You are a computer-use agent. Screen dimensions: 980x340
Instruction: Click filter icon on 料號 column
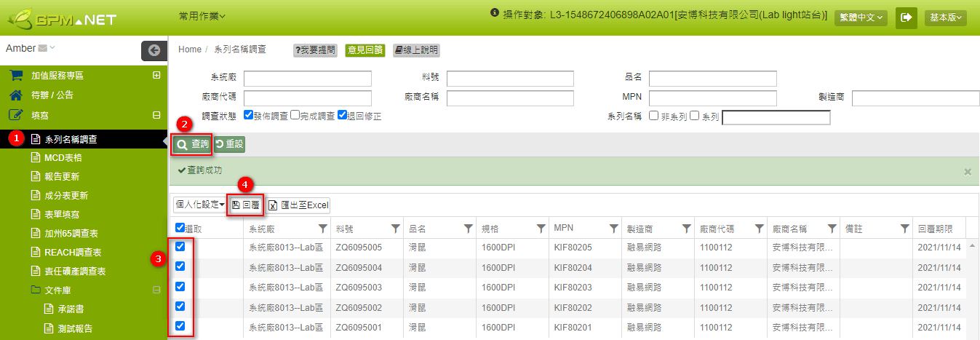pyautogui.click(x=395, y=229)
